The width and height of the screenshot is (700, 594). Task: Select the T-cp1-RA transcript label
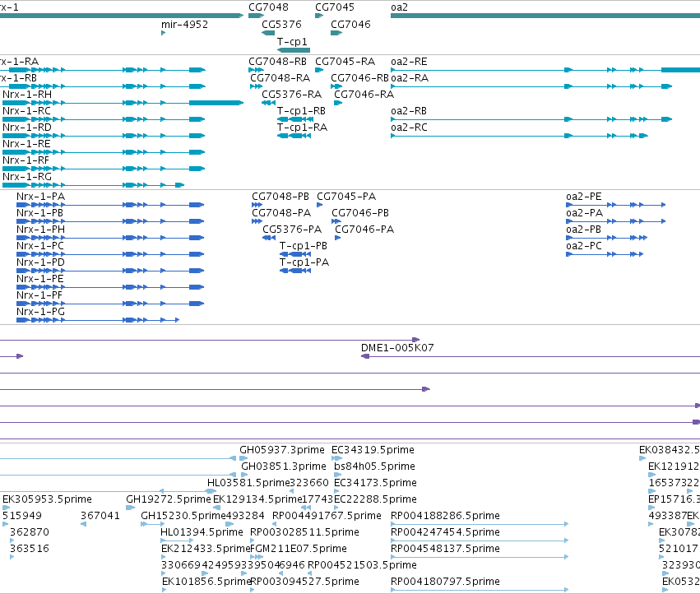302,128
